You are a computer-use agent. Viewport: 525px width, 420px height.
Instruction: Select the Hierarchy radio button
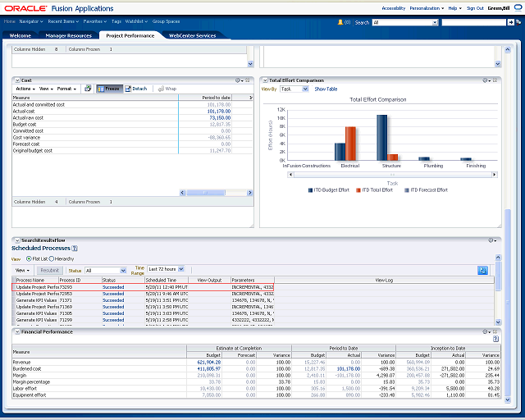(x=52, y=258)
